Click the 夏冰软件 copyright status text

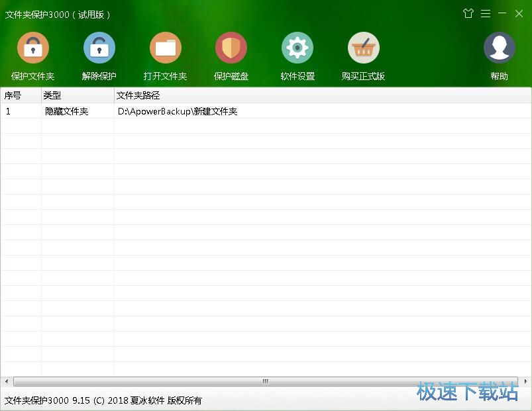click(x=103, y=400)
